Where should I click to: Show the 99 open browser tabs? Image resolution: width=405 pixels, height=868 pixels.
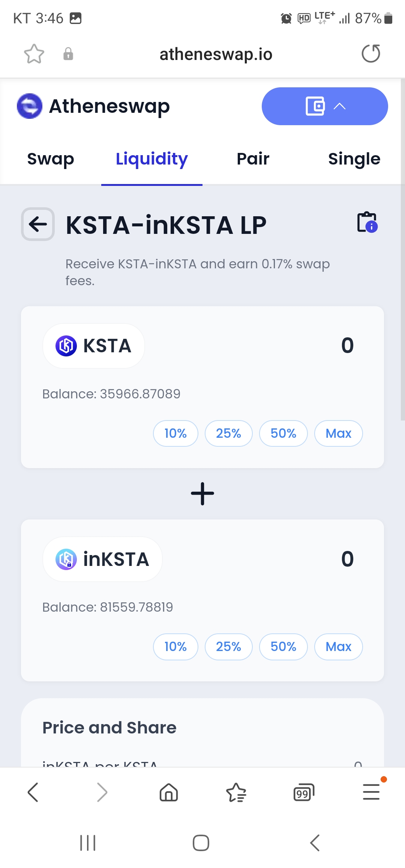303,792
